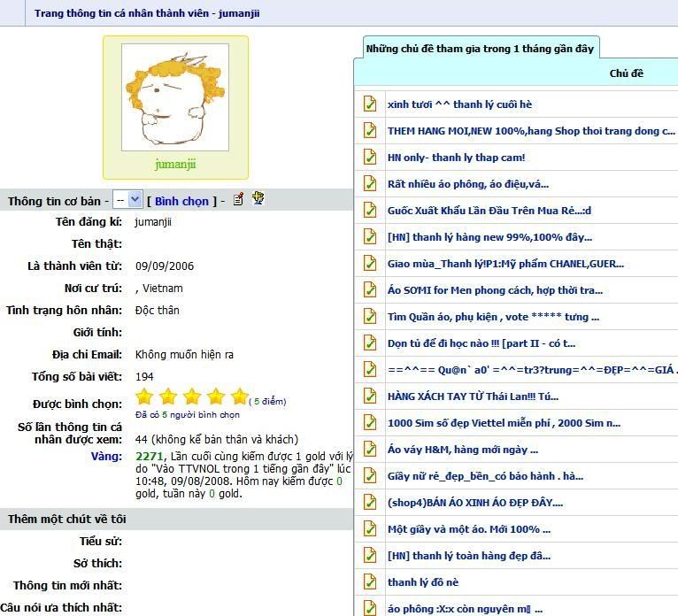The image size is (678, 616).
Task: Open topic 'Tìm Quần áo, phụ kiện , vote *****'
Action: 493,317
